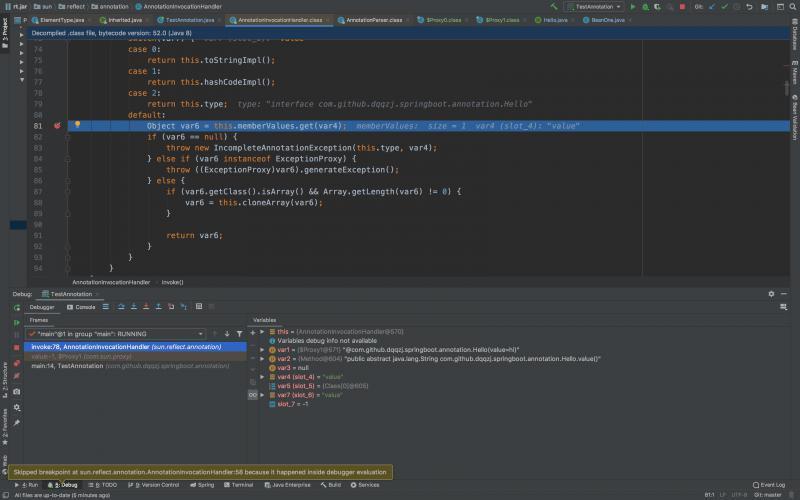Click the filter frames funnel icon

click(239, 333)
